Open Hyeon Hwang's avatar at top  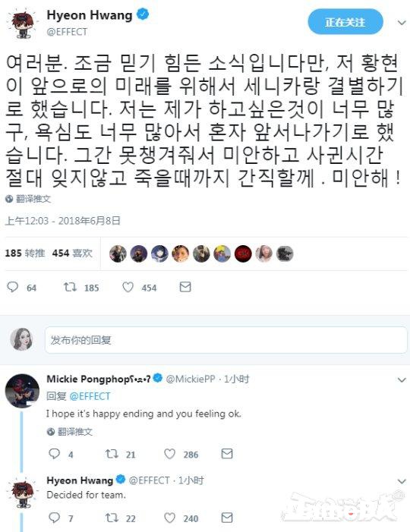[23, 24]
